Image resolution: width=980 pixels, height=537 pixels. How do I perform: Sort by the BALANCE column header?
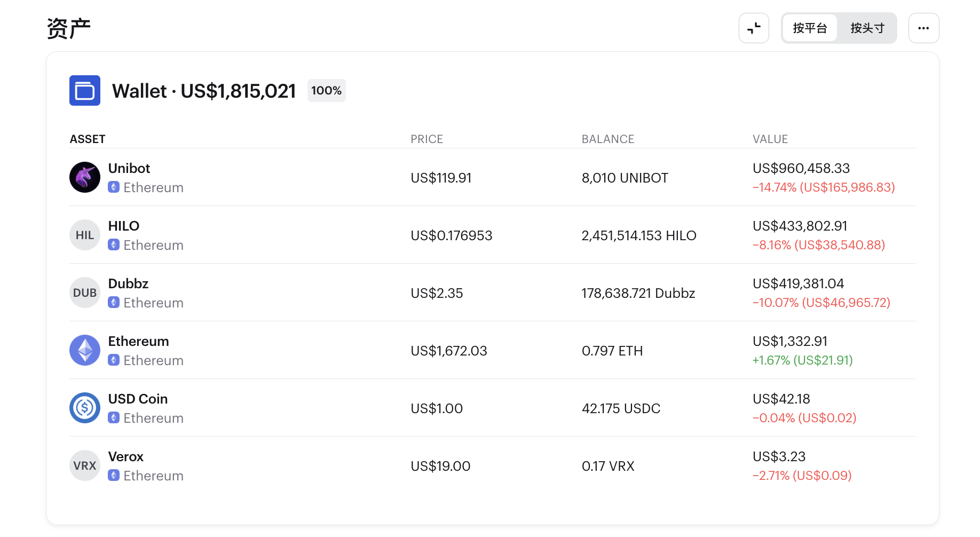607,139
